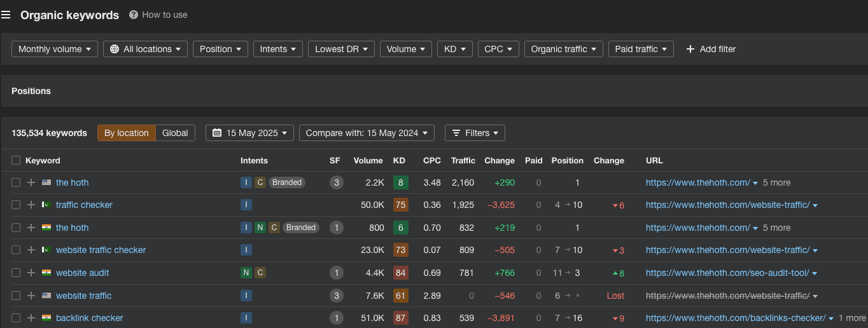Open Compare with: 15 May 2024 dropdown
Viewport: 868px width, 328px height.
[367, 133]
